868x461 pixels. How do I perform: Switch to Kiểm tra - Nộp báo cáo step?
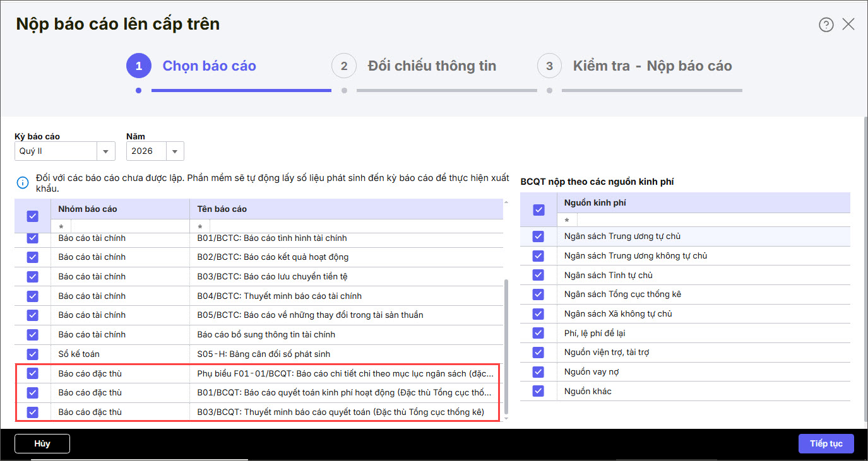[652, 66]
